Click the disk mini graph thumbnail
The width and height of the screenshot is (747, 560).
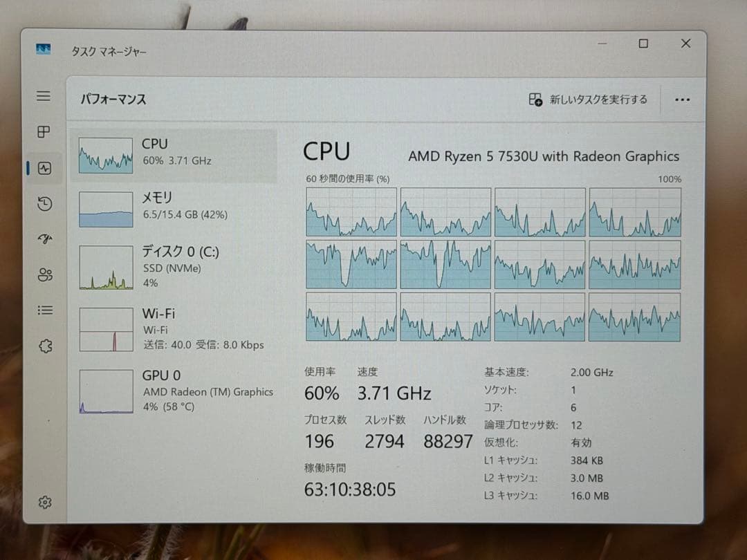point(106,267)
